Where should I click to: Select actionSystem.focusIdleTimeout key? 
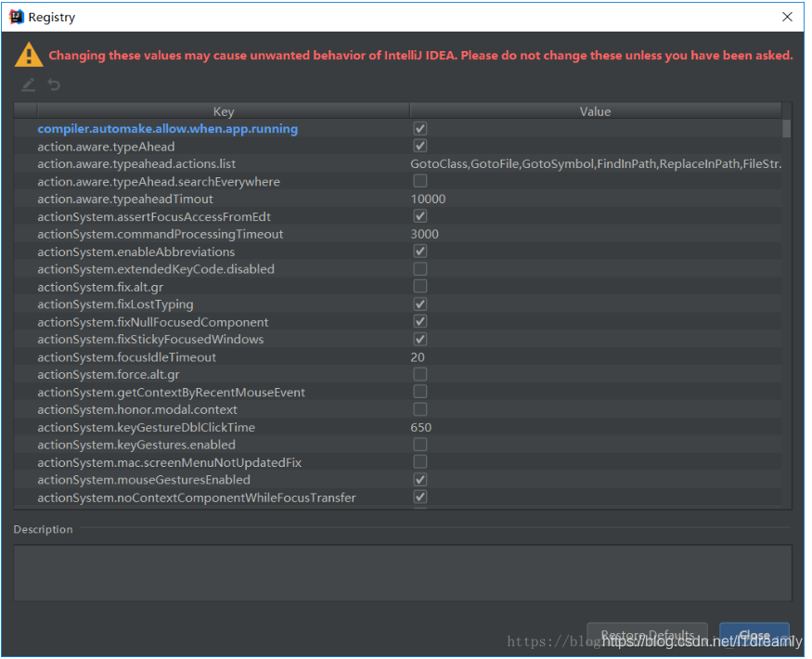126,357
